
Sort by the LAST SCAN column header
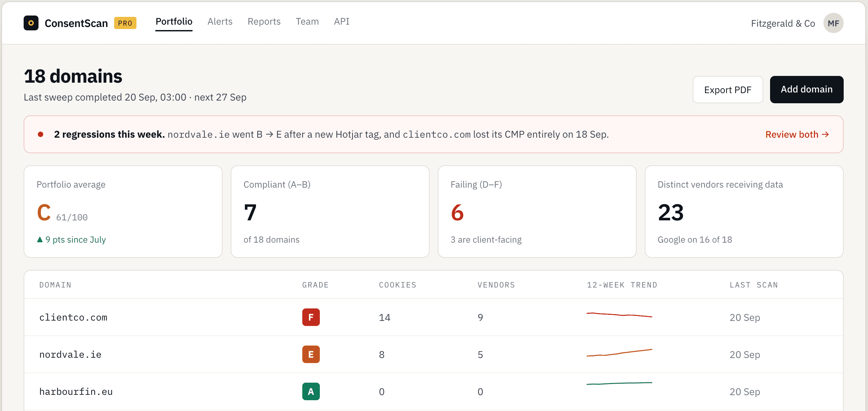coord(754,285)
